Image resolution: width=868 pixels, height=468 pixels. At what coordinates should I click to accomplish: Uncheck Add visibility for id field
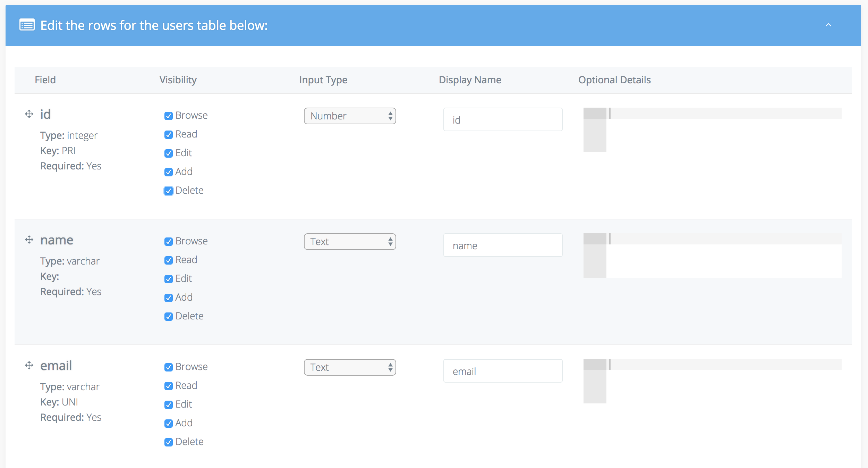coord(169,172)
